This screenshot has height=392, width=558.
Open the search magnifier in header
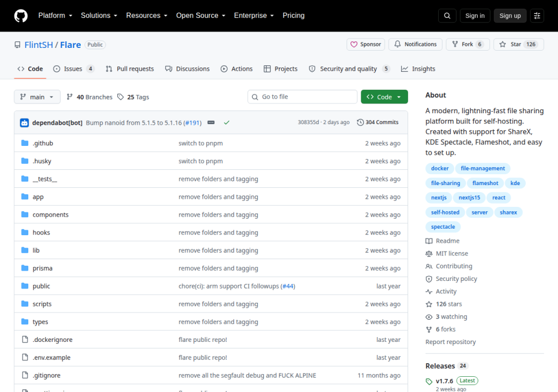tap(447, 16)
